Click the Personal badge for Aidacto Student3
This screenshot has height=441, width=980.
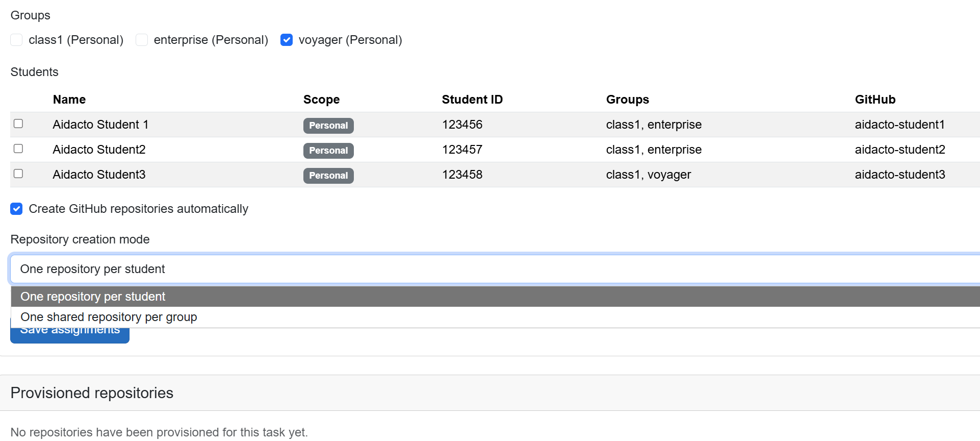click(x=328, y=176)
